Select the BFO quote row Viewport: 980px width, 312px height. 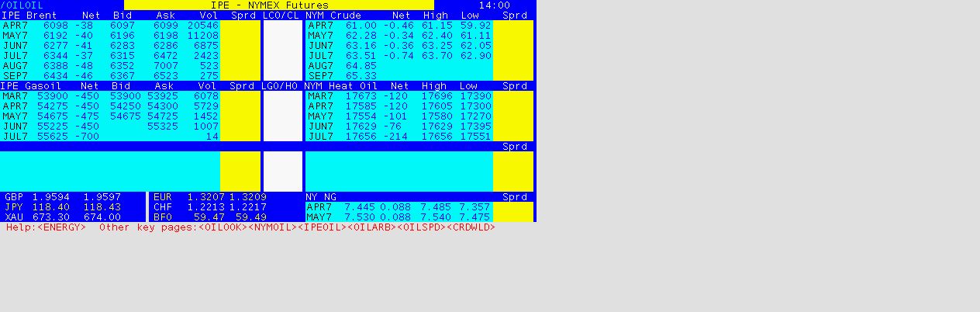[210, 217]
